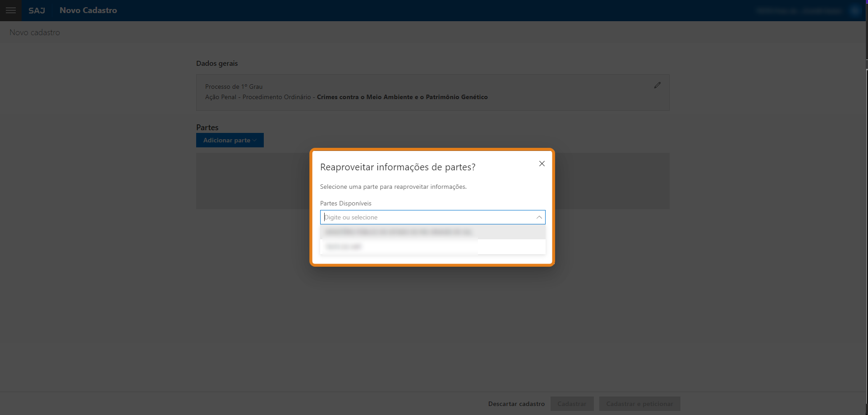The width and height of the screenshot is (868, 415).
Task: Click the Novo Cadastro header title
Action: (x=88, y=10)
